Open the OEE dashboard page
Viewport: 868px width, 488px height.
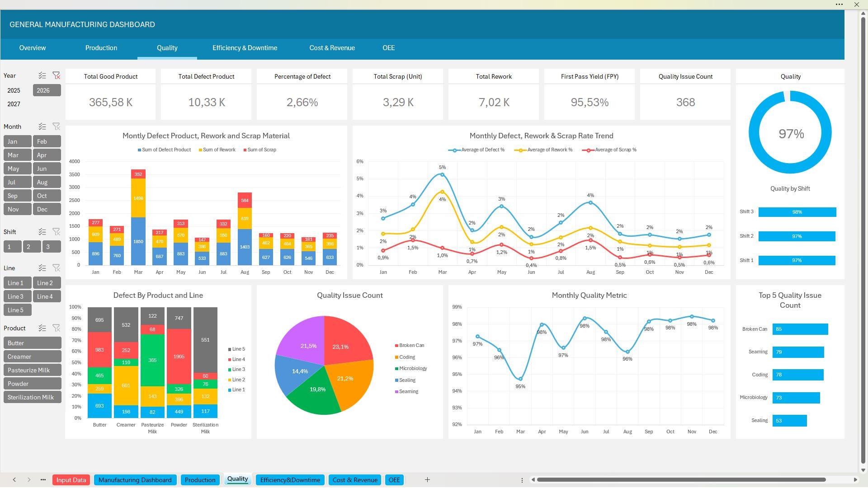point(388,48)
